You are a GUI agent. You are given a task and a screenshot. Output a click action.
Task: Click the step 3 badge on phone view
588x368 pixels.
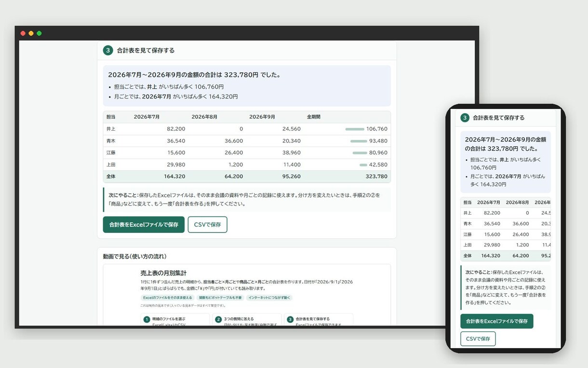[x=465, y=118]
